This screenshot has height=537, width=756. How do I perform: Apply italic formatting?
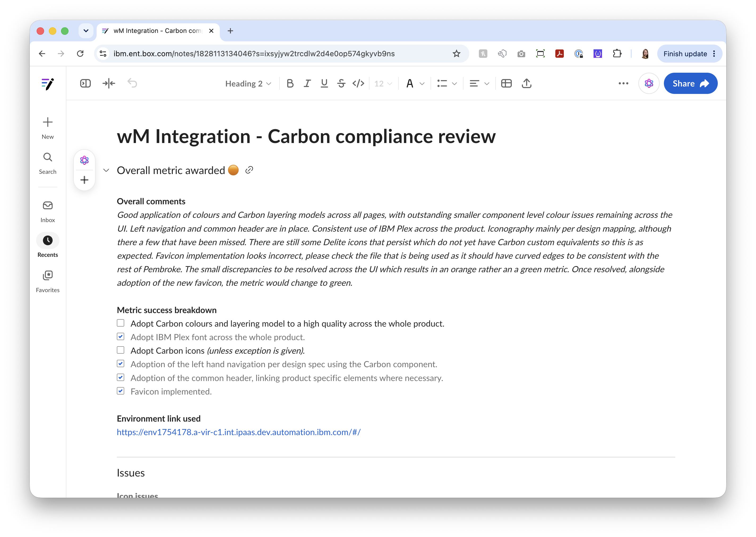tap(307, 83)
